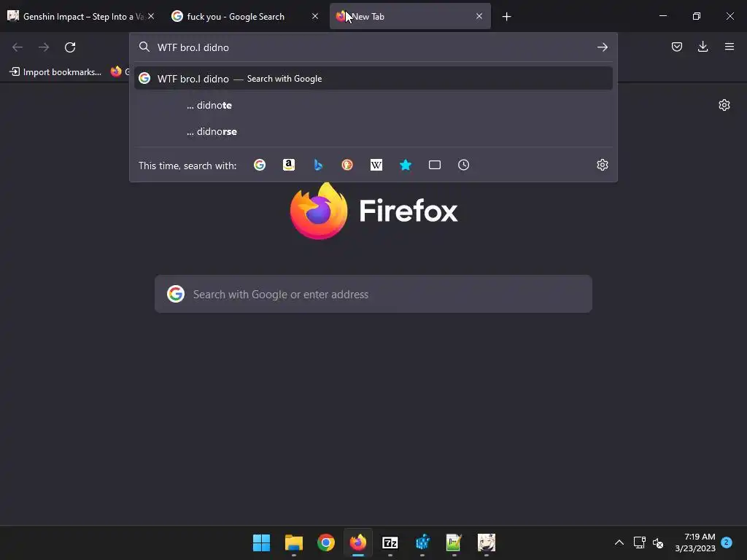This screenshot has width=747, height=560.
Task: Search with the Wikipedia engine icon
Action: tap(376, 165)
